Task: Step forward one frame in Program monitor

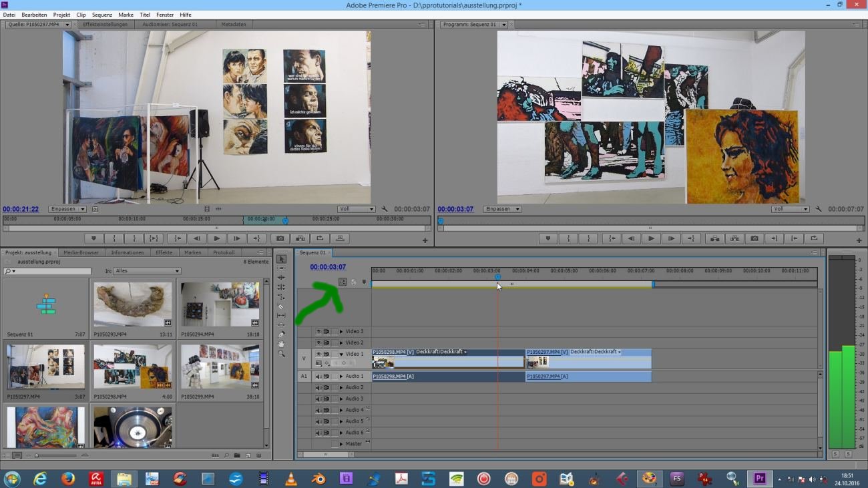Action: point(671,238)
